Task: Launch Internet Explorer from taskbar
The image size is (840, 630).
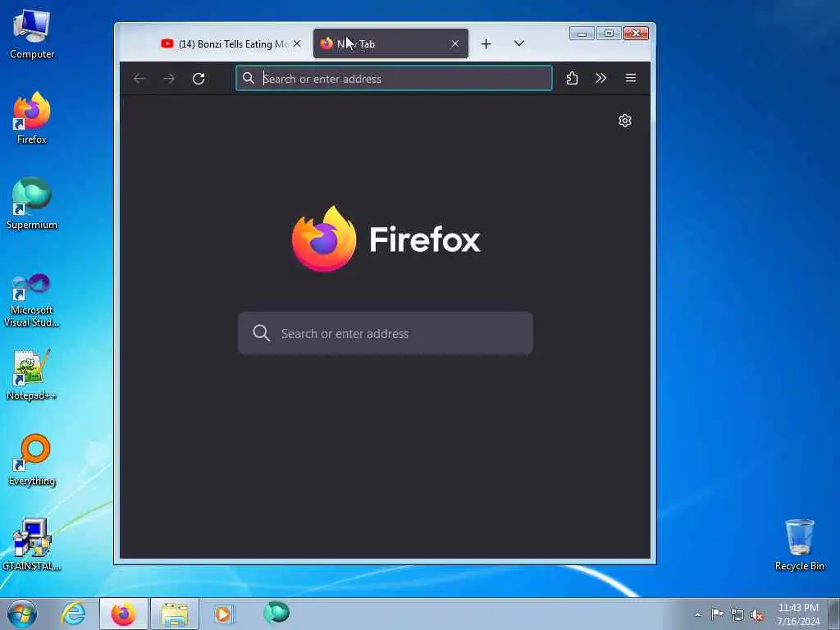Action: click(x=73, y=614)
